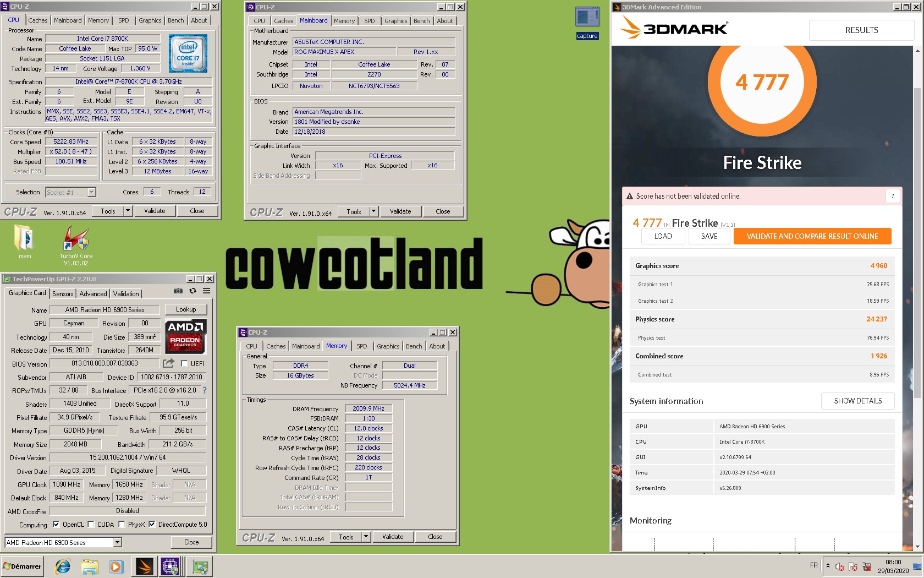Open Internet Explorer from the taskbar
This screenshot has height=578, width=924.
[63, 566]
